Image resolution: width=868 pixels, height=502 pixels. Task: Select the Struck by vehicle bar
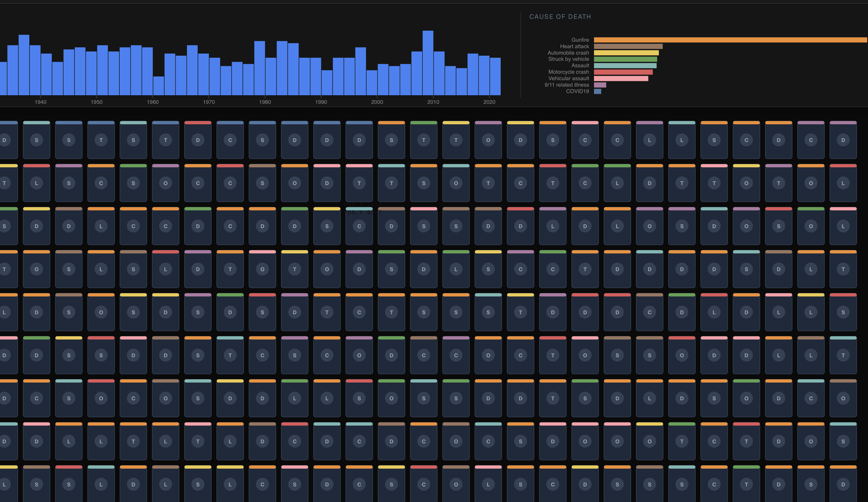[625, 59]
